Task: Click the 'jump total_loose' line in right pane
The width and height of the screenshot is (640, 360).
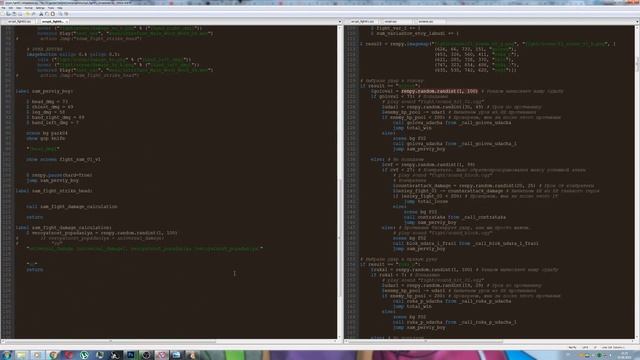Action: coord(425,201)
